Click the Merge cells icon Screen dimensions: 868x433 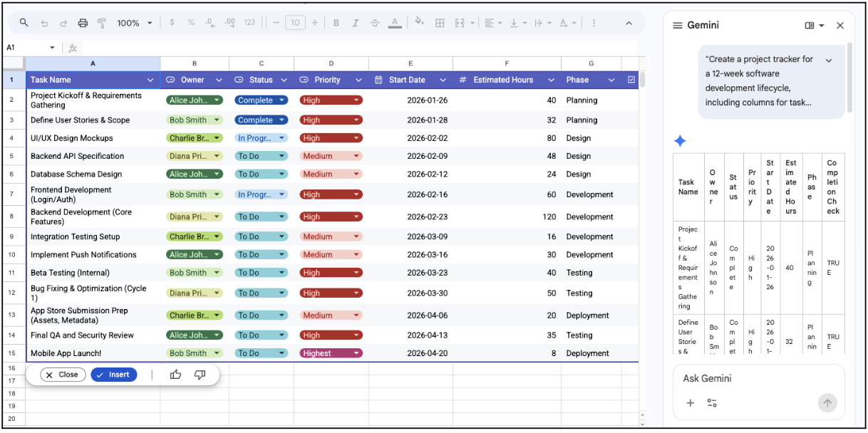tap(460, 22)
